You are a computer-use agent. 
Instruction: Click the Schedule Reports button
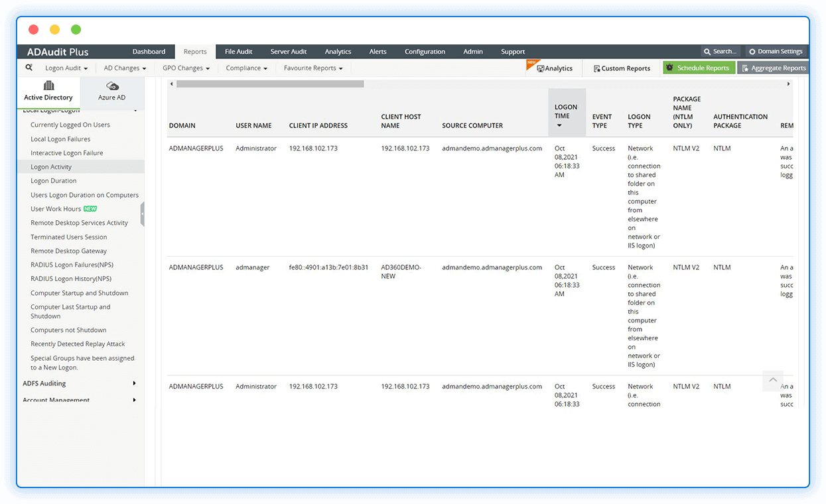point(699,68)
